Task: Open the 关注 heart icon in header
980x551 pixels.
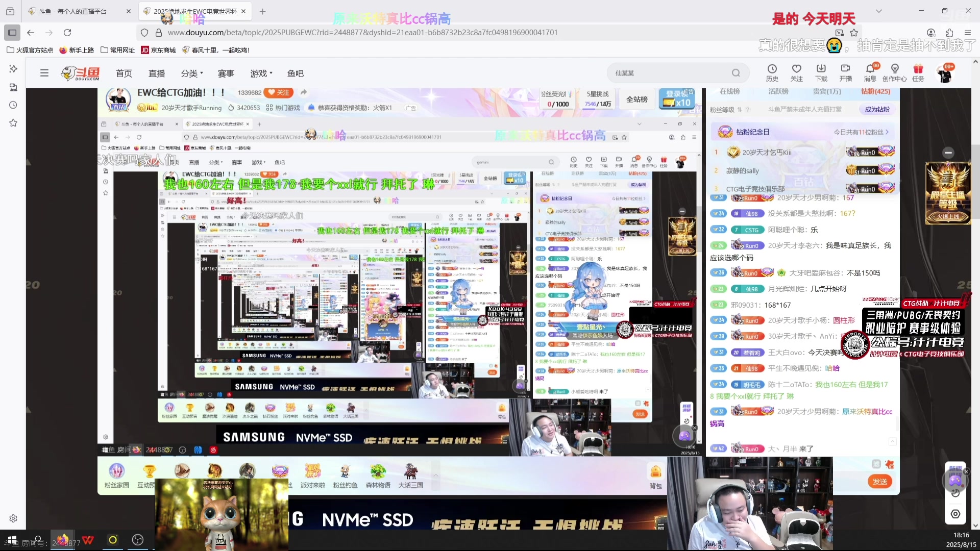Action: (x=796, y=73)
